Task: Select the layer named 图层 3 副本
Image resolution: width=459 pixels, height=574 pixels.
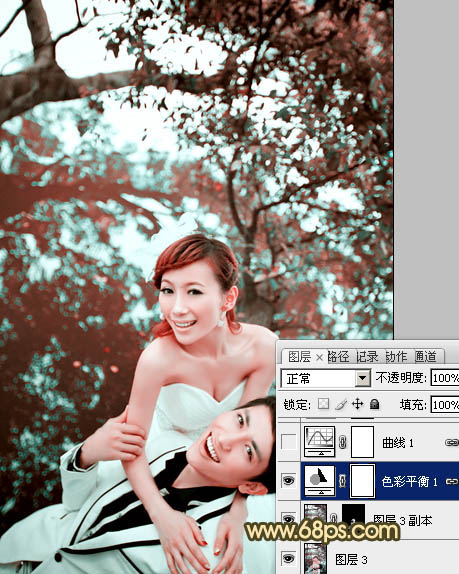Action: pyautogui.click(x=402, y=520)
